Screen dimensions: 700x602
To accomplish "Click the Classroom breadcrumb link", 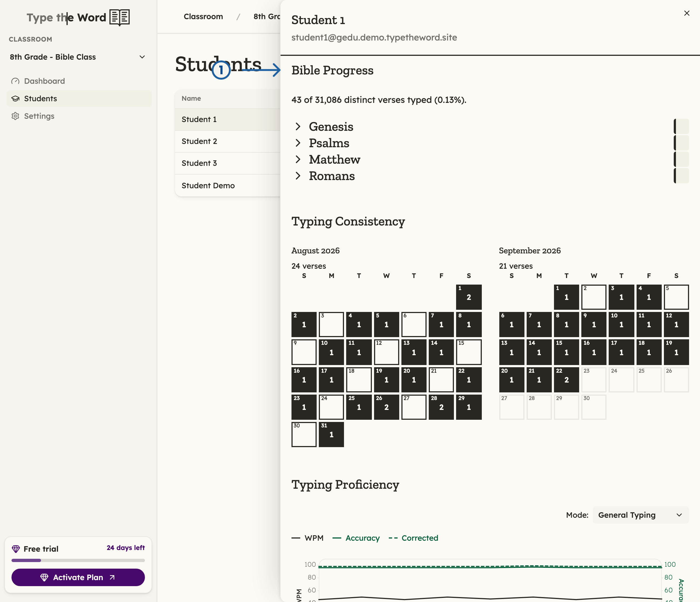I will (x=203, y=17).
